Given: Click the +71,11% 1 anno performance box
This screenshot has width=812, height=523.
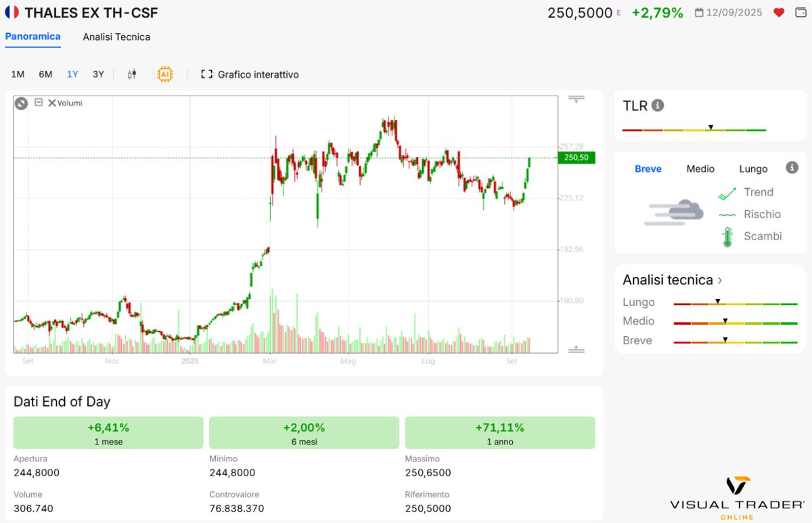Looking at the screenshot, I should point(500,433).
